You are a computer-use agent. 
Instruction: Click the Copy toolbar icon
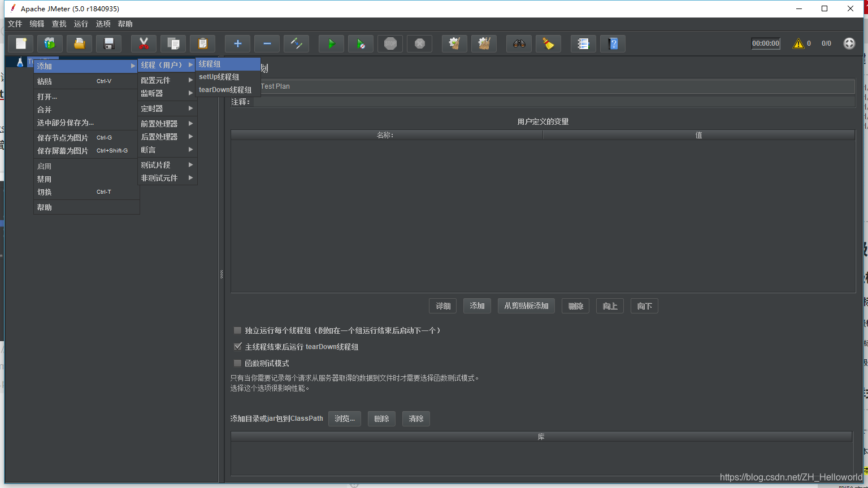pos(173,43)
